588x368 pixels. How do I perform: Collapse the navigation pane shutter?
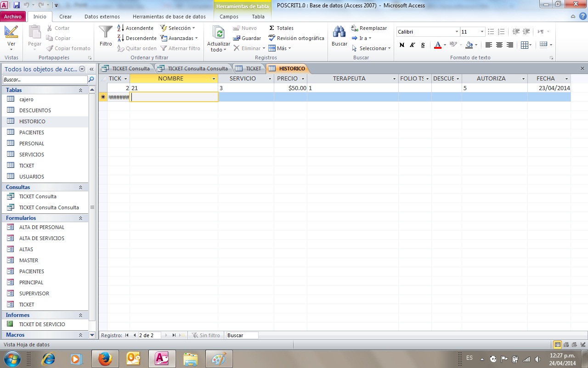tap(91, 69)
